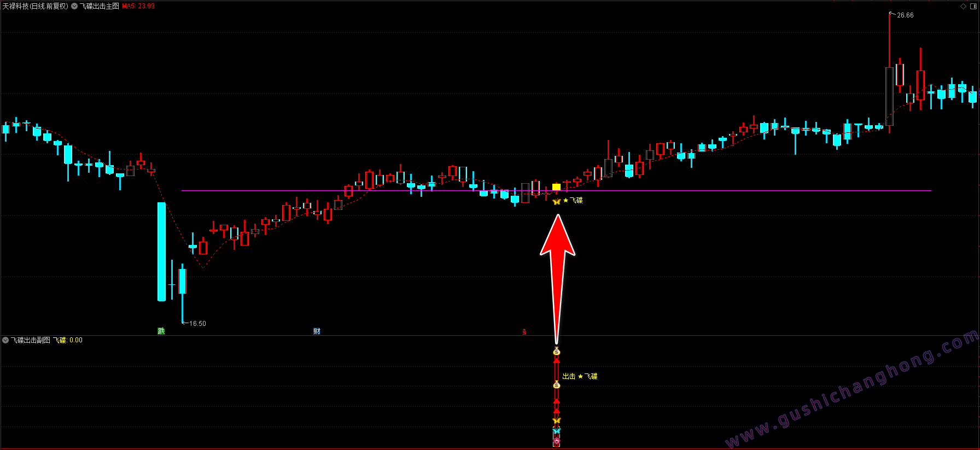
Task: Click the large cyan drop candle above 跌
Action: pyautogui.click(x=161, y=252)
